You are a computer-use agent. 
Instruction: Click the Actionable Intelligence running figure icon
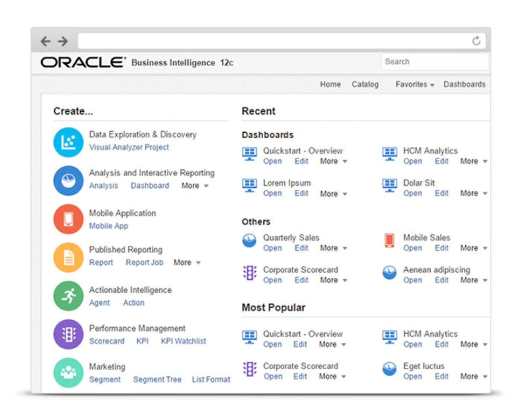(68, 296)
